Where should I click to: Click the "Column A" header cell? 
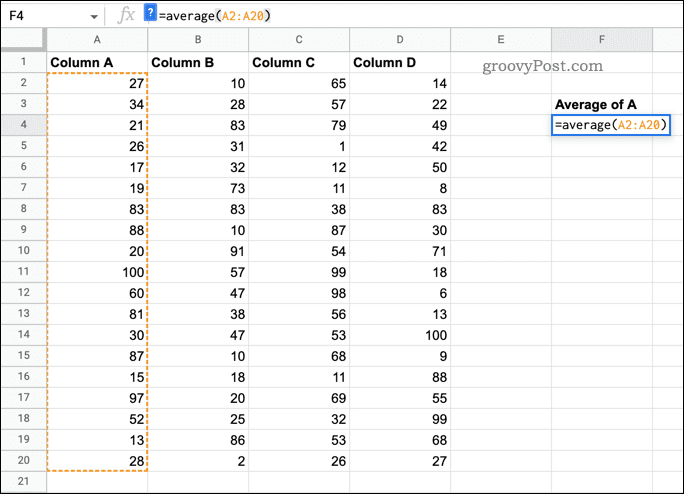(97, 62)
